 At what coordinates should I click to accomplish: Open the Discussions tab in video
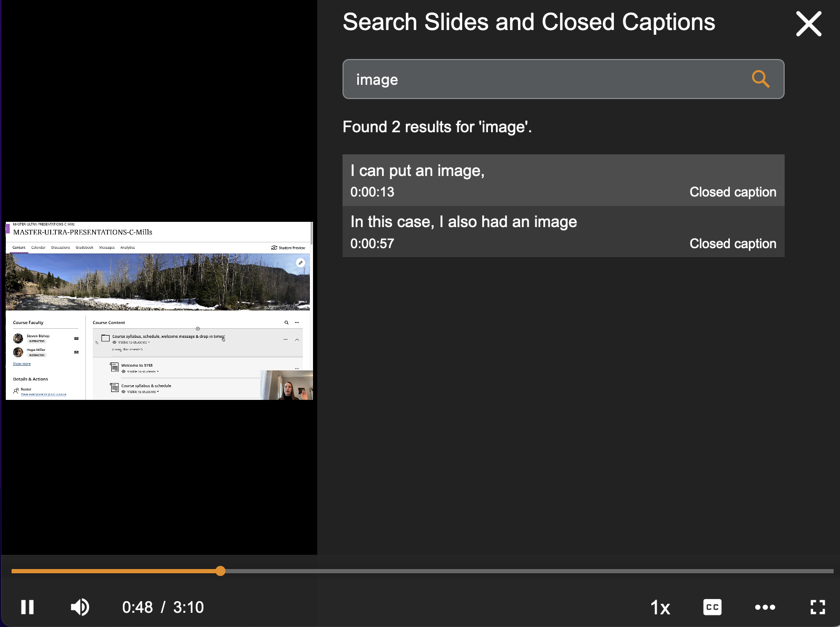[x=61, y=248]
